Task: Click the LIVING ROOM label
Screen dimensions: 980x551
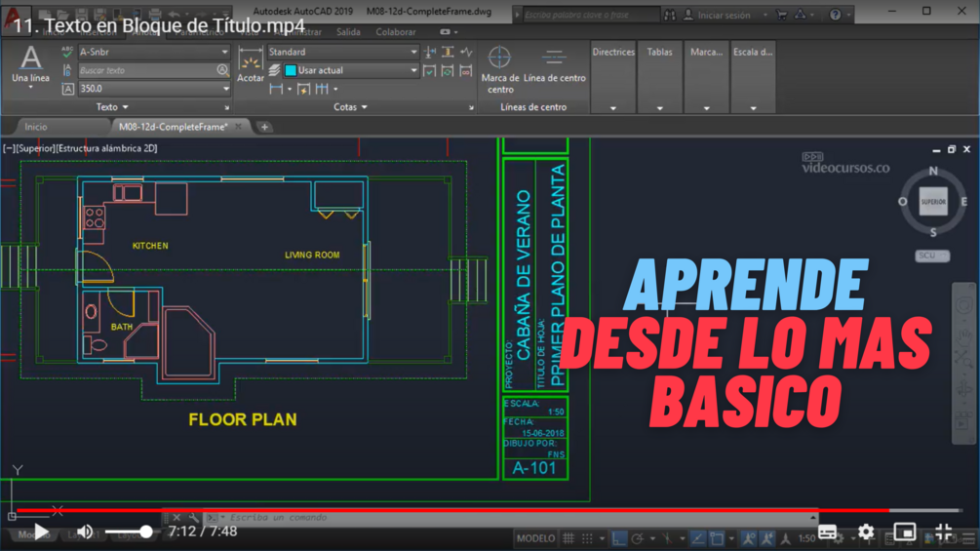Action: coord(312,255)
